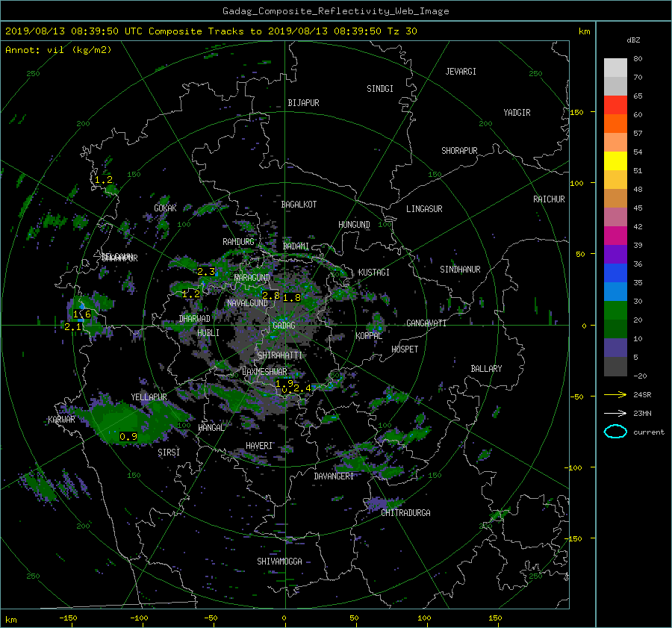Click the 1.9 VIL storm annotation
This screenshot has height=628, width=672.
coord(284,383)
